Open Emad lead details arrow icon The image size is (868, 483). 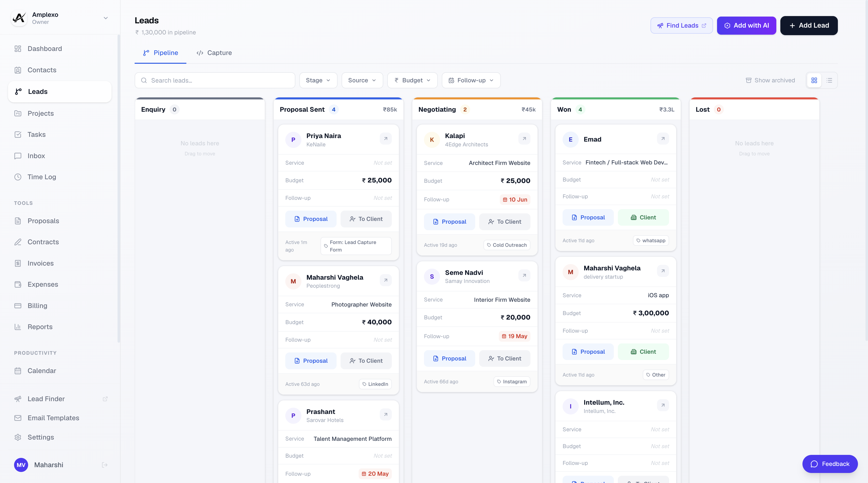[x=663, y=139]
